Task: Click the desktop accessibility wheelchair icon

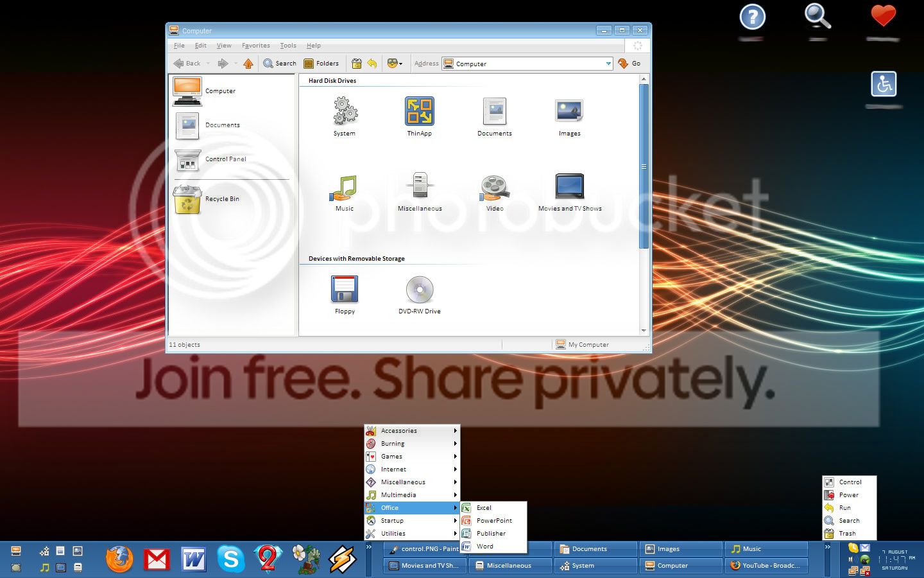Action: (x=884, y=84)
